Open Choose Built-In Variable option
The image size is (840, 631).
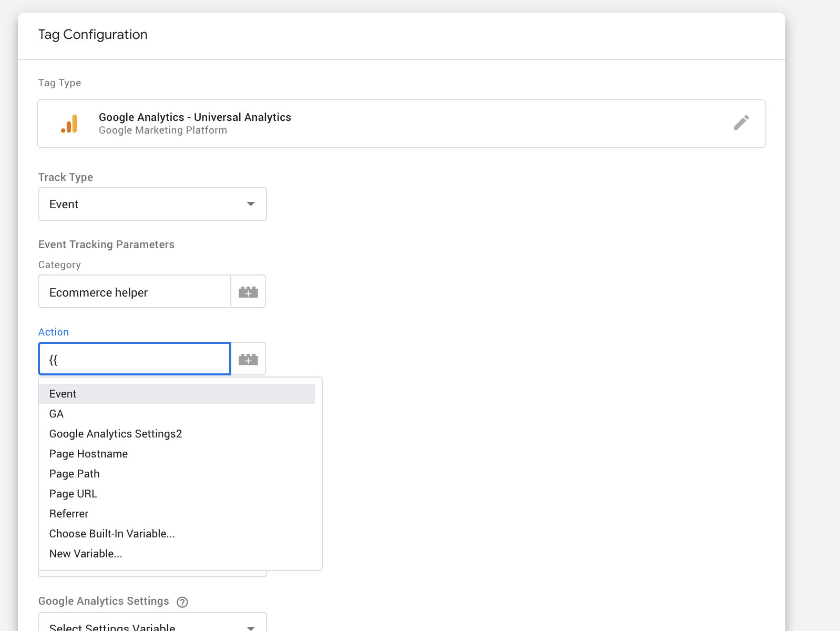pyautogui.click(x=177, y=534)
